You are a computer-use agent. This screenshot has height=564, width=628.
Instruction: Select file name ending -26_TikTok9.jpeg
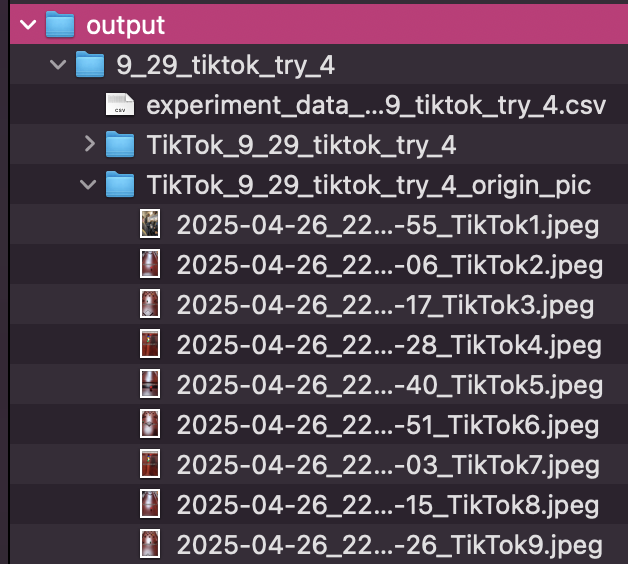[390, 546]
